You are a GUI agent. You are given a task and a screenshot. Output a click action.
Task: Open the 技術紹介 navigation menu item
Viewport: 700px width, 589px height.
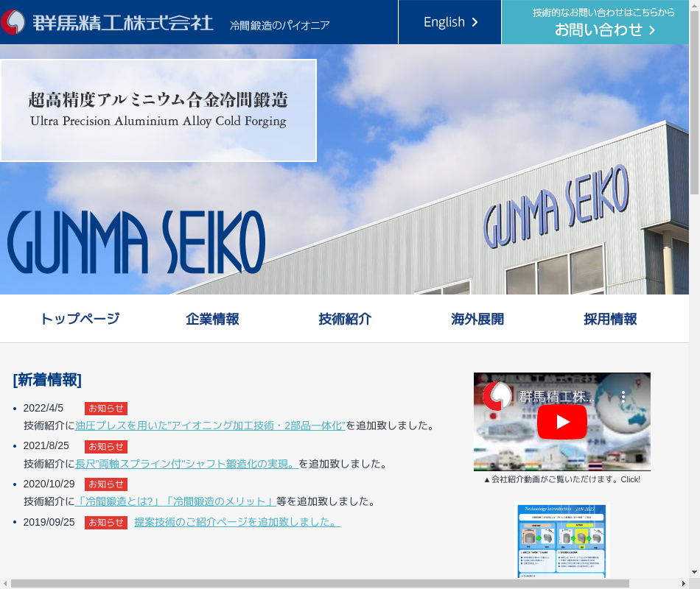pyautogui.click(x=345, y=319)
